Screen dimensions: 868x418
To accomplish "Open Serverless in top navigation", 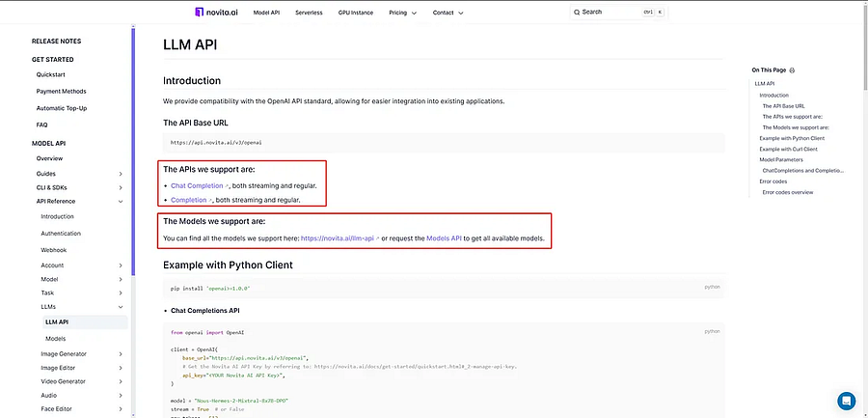I will tap(309, 13).
